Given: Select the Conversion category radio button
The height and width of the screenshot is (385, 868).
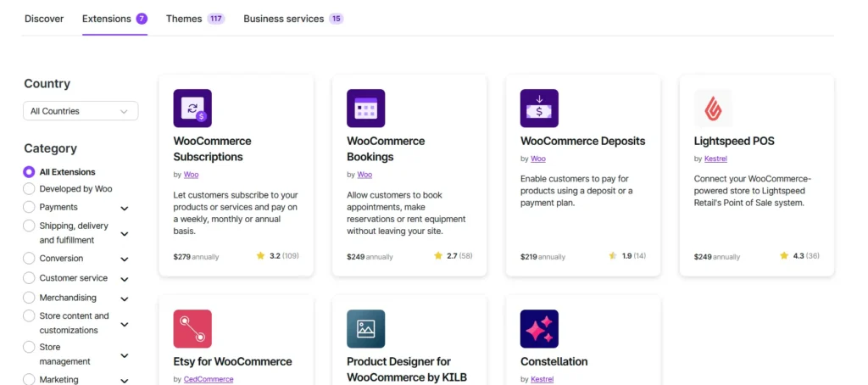Looking at the screenshot, I should click(30, 259).
